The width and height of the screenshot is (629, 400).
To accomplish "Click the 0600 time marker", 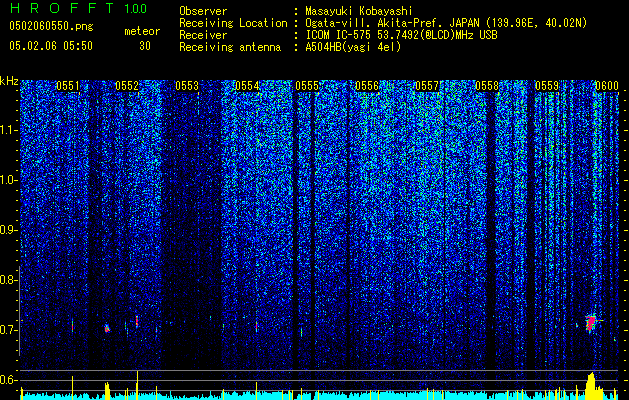I will (607, 86).
